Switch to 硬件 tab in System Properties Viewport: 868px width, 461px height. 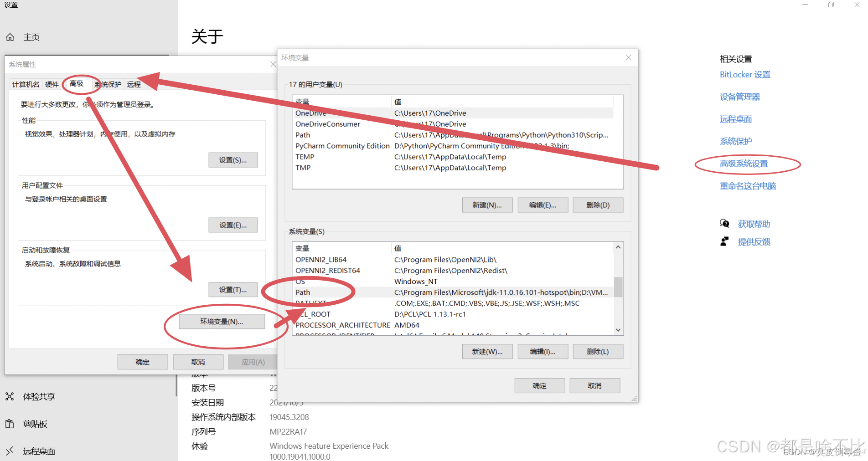(x=52, y=84)
